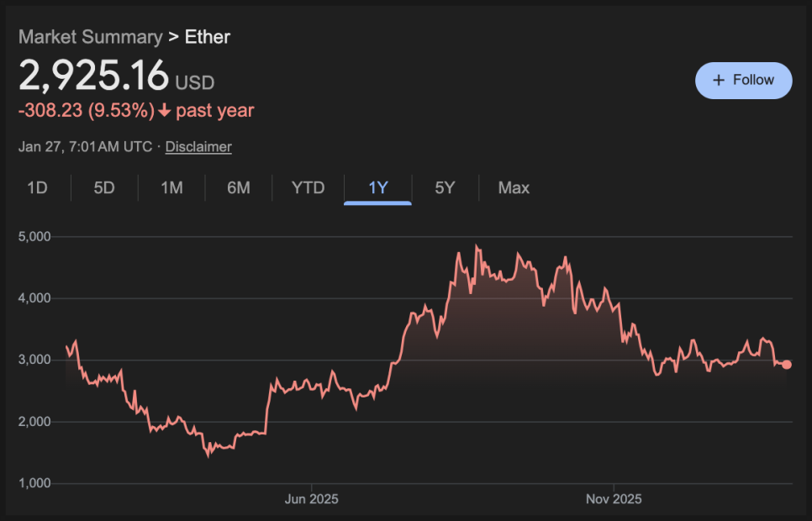Open the Disclaimer link
The image size is (812, 521).
pos(198,146)
